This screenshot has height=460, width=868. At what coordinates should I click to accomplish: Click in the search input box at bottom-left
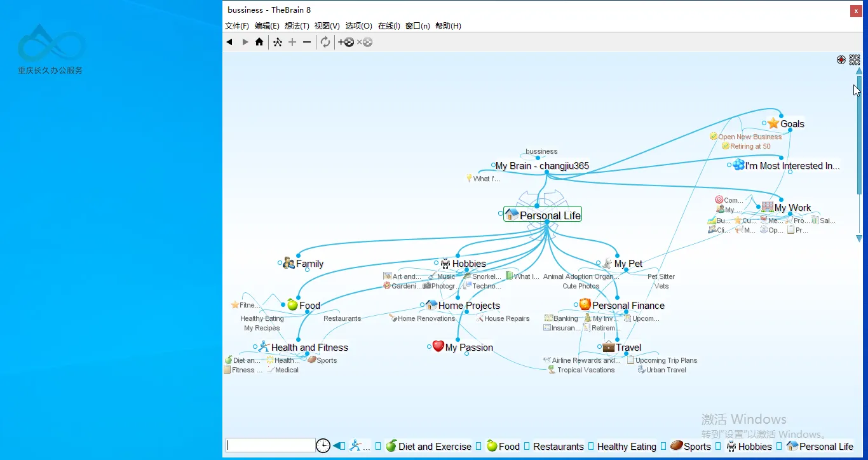[271, 445]
